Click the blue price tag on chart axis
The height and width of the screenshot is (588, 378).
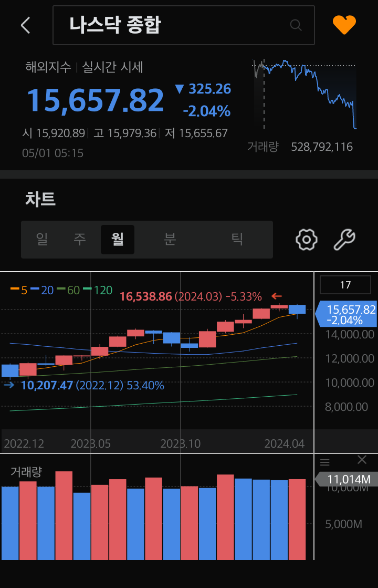click(x=346, y=314)
